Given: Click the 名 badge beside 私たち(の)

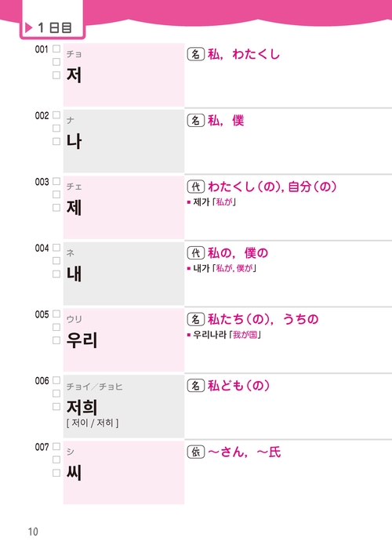Looking at the screenshot, I should [196, 319].
